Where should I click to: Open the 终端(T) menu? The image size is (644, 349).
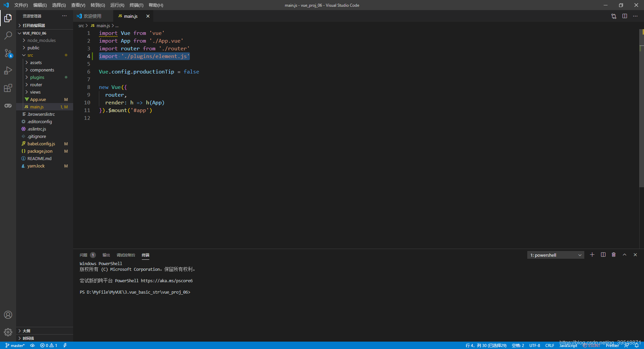point(136,5)
